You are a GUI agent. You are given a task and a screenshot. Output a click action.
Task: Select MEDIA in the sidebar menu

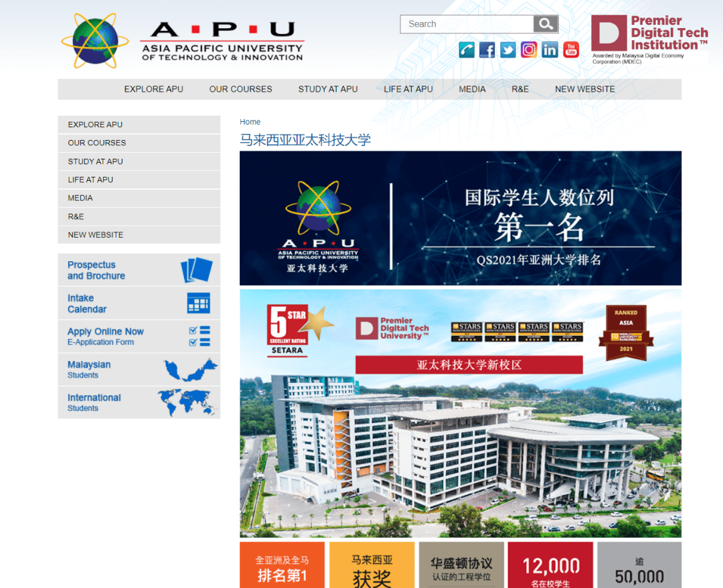pyautogui.click(x=139, y=198)
